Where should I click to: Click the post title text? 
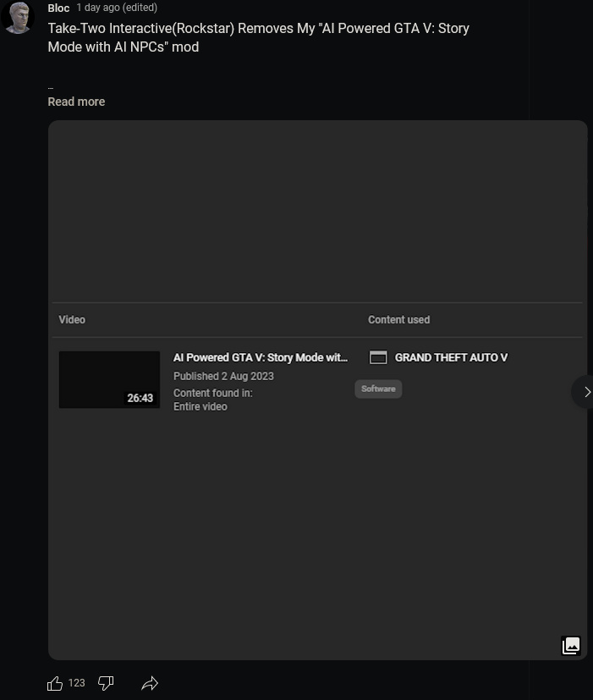tap(258, 37)
